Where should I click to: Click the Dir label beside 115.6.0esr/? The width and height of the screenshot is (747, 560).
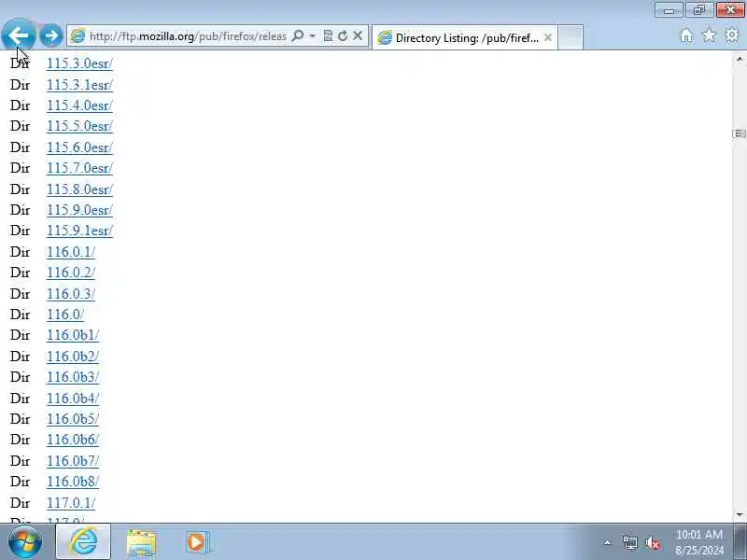coord(20,147)
